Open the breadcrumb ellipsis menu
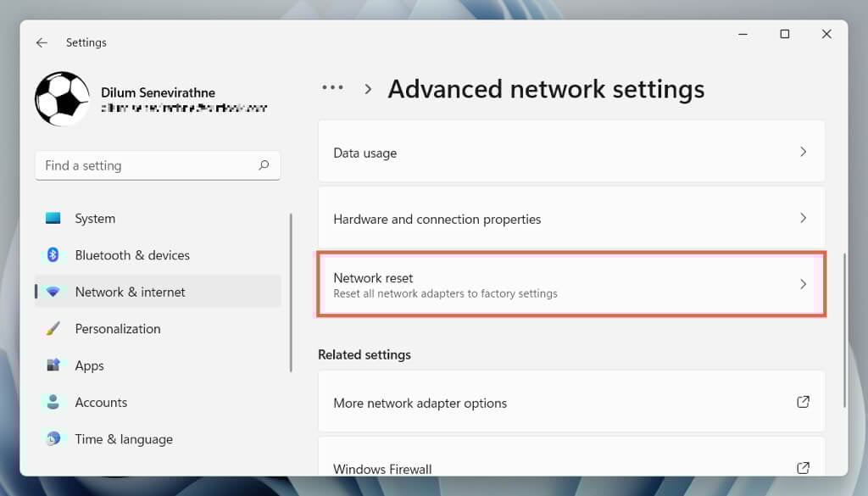The height and width of the screenshot is (496, 868). click(x=332, y=88)
